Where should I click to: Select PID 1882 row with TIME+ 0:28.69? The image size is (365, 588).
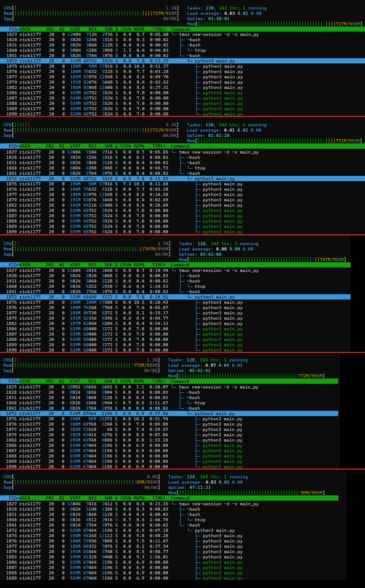[x=182, y=205]
